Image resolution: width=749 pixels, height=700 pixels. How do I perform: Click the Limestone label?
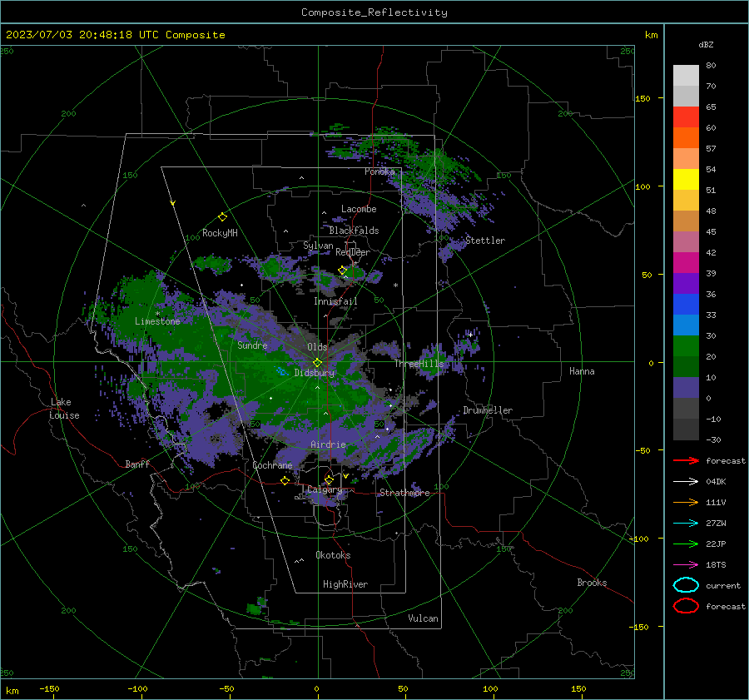pos(157,321)
